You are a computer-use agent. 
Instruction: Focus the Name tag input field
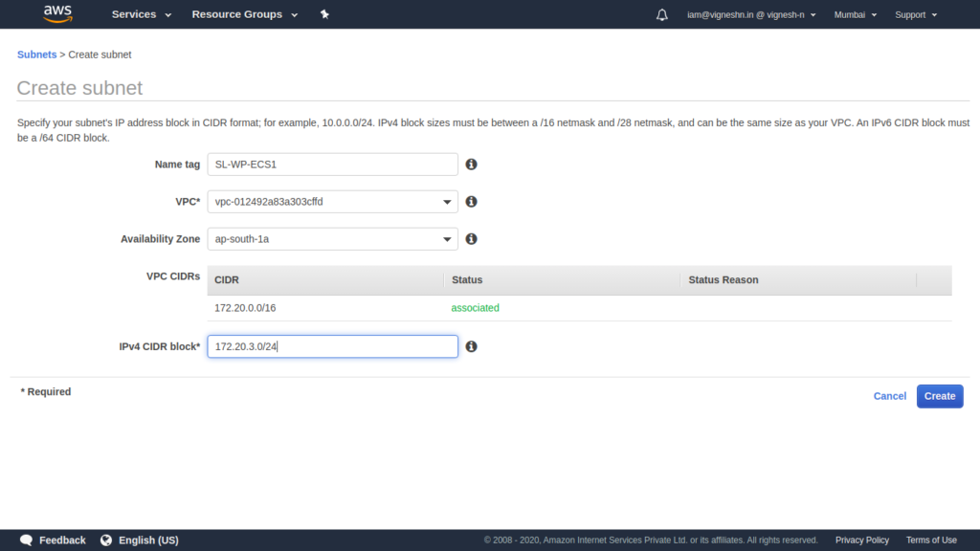(332, 165)
